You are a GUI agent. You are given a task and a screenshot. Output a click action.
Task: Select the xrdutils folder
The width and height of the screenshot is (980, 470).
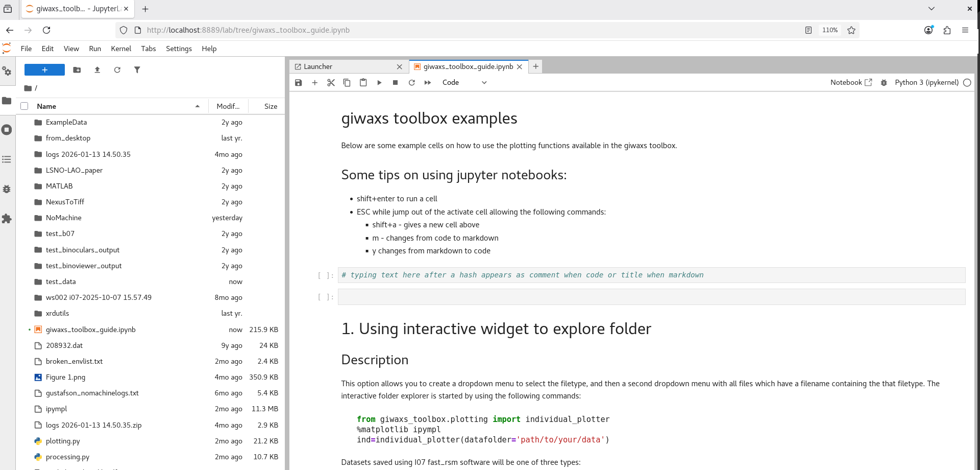pos(150,313)
